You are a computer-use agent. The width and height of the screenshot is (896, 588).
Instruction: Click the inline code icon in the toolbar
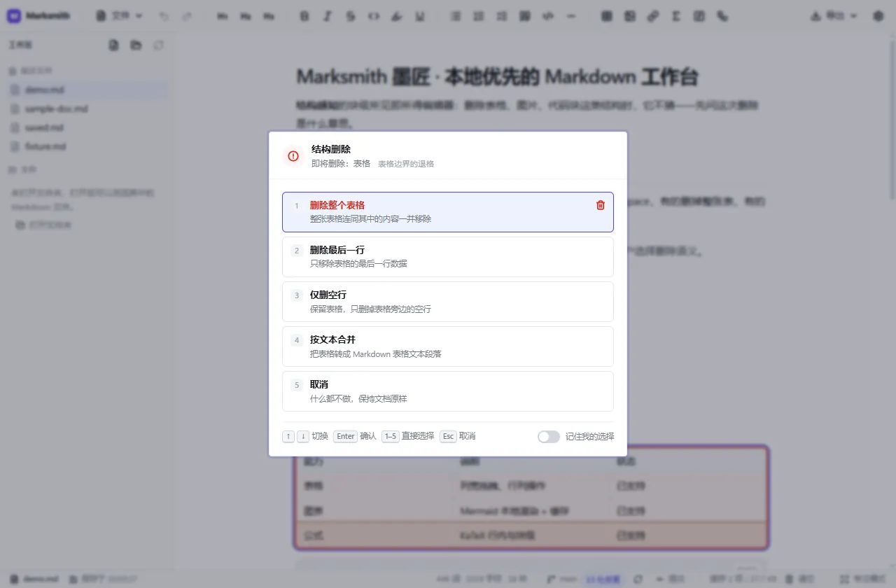point(374,15)
